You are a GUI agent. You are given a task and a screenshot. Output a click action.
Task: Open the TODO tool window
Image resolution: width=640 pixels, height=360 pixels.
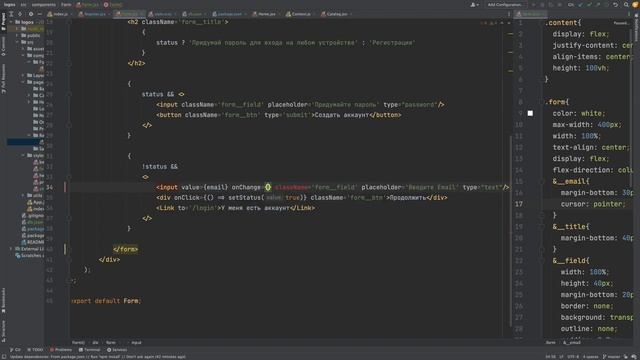[35, 350]
